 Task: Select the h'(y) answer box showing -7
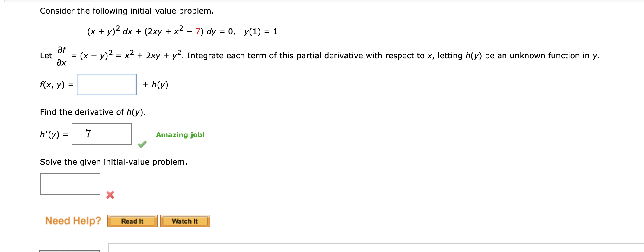click(x=102, y=134)
